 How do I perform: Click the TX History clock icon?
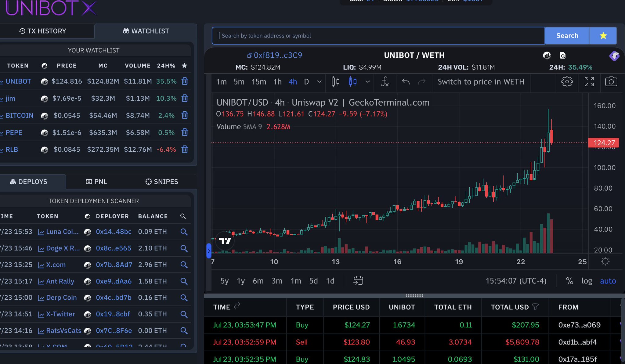coord(22,31)
